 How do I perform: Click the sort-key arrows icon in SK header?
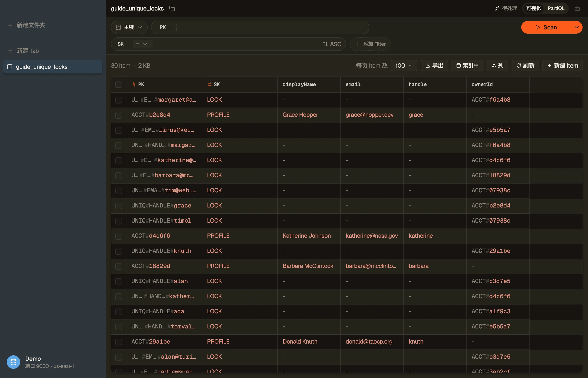(209, 84)
